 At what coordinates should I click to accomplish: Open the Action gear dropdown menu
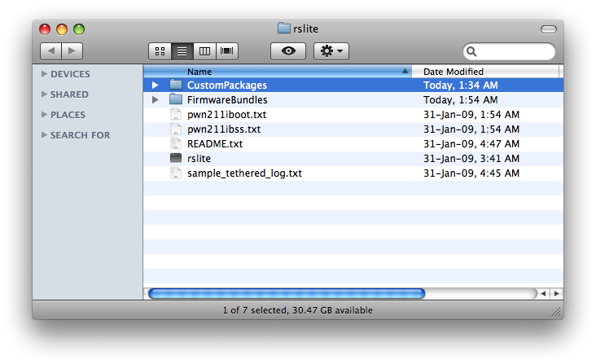331,51
